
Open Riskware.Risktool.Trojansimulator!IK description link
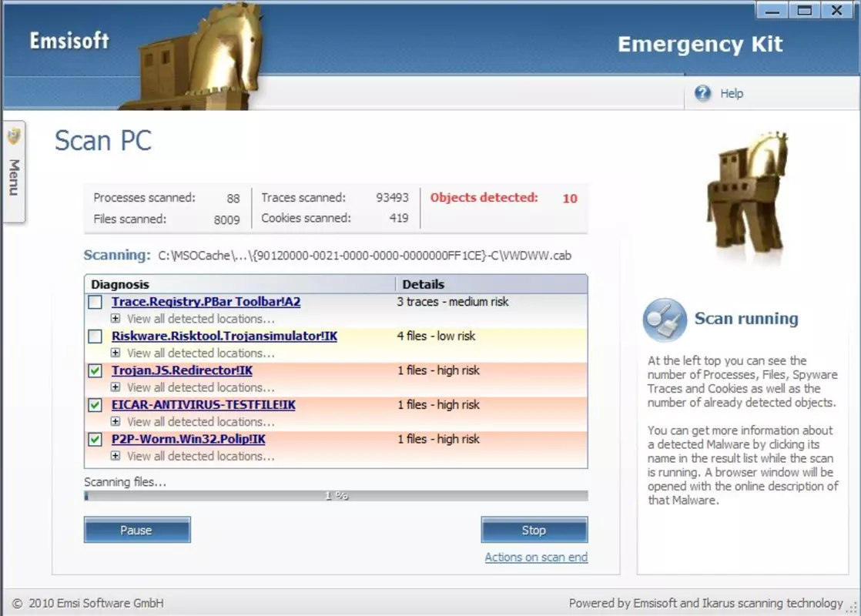point(224,336)
